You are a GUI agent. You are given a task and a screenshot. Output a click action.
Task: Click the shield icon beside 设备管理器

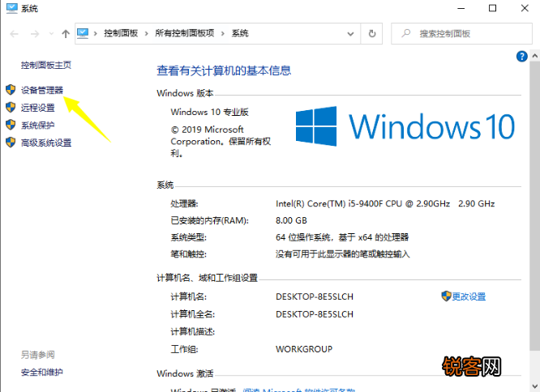pos(11,90)
